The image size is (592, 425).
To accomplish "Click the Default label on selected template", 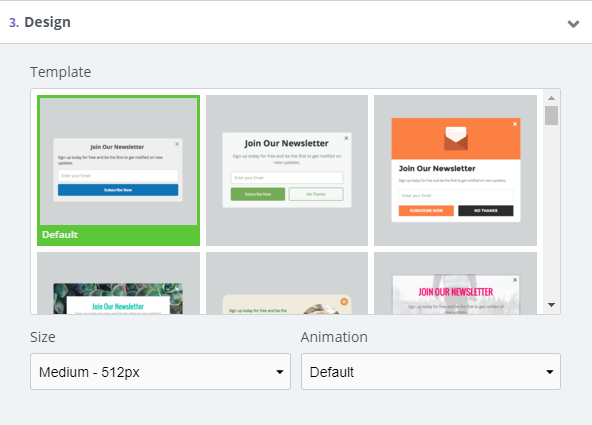I will tap(60, 234).
